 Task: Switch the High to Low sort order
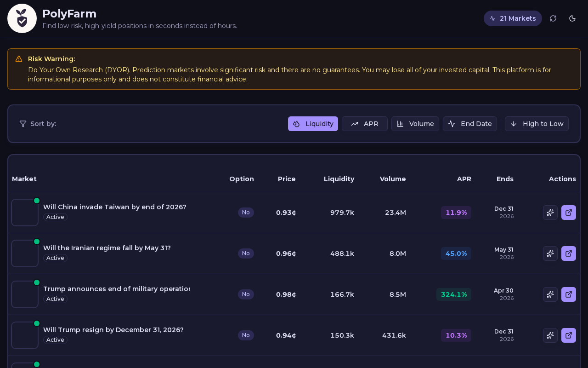537,124
